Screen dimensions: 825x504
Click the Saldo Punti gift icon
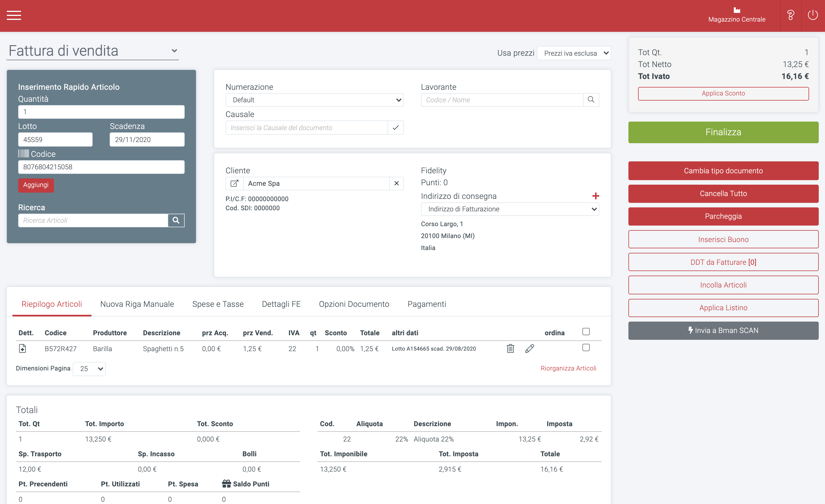(x=226, y=484)
